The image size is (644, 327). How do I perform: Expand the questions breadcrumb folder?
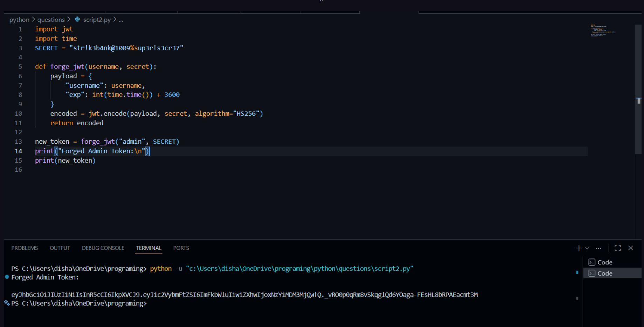tap(51, 20)
